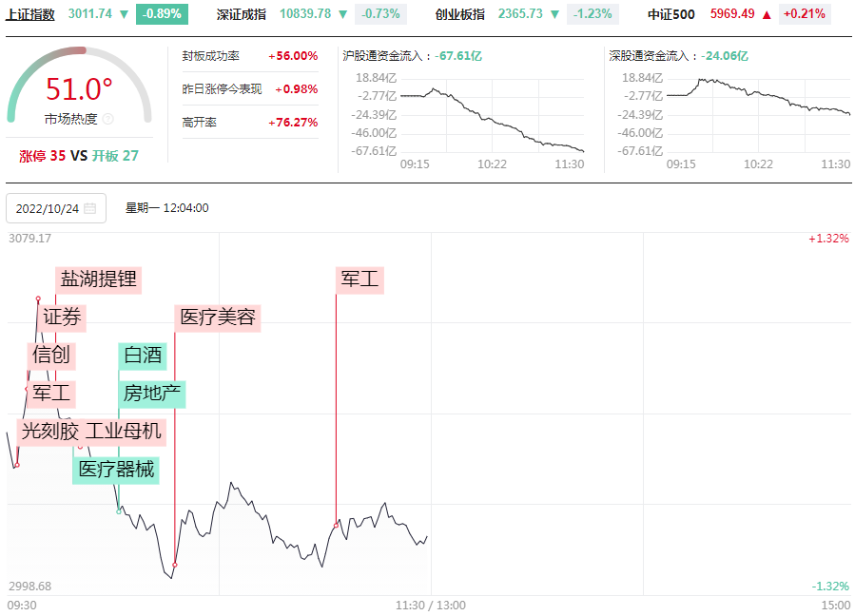Open the 沪股通资金流入 mini chart
Viewport: 855px width, 616px height.
[493, 112]
